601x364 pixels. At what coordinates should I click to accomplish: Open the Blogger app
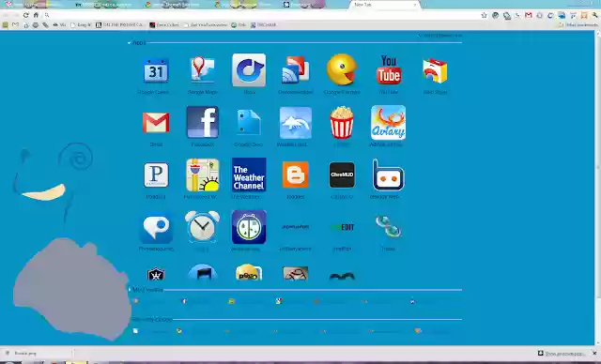click(x=295, y=174)
